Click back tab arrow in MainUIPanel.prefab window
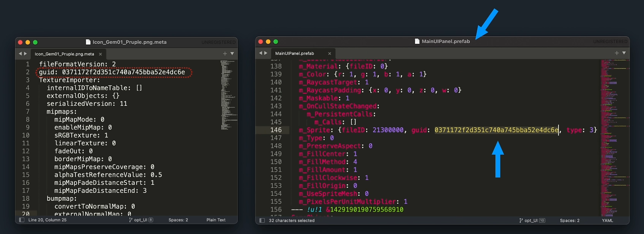The width and height of the screenshot is (644, 234). [261, 53]
